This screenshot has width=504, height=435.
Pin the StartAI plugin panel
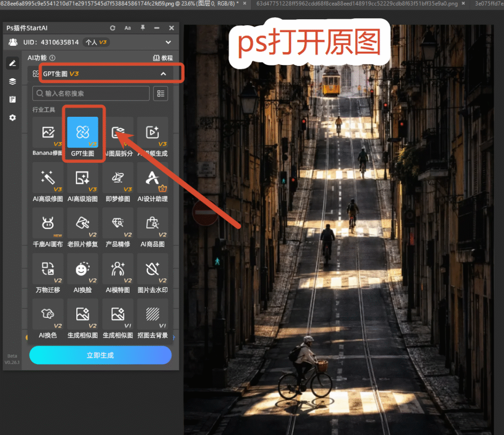[x=143, y=28]
